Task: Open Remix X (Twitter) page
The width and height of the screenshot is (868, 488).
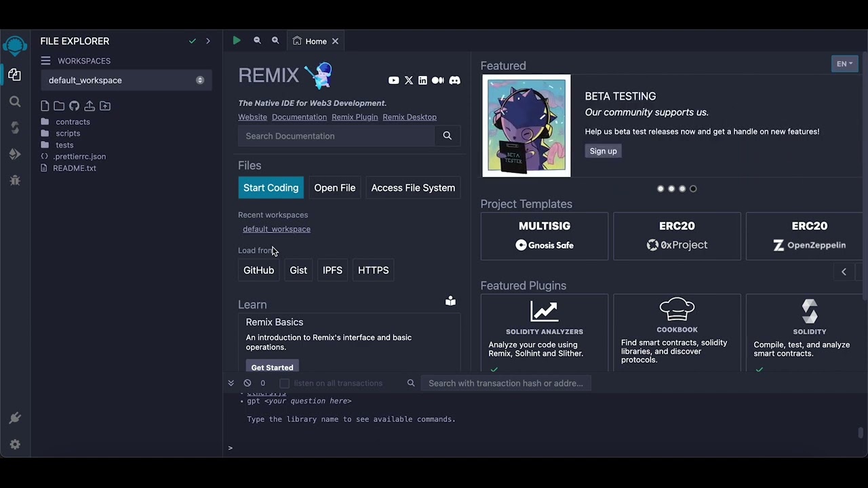Action: click(x=409, y=80)
